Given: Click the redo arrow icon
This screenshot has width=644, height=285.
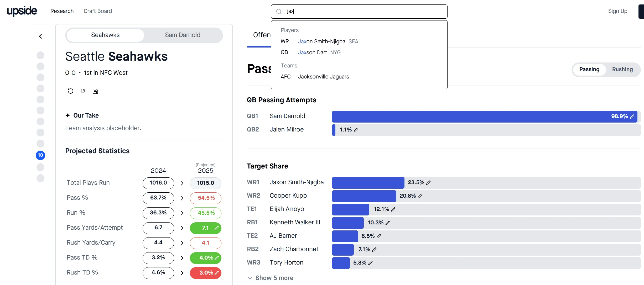Looking at the screenshot, I should click(x=83, y=91).
